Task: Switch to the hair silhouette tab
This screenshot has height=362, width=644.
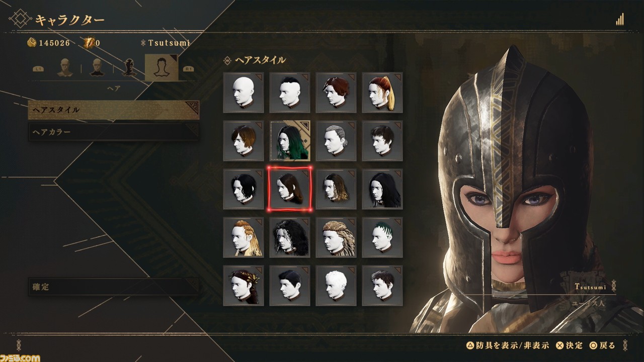Action: click(161, 68)
